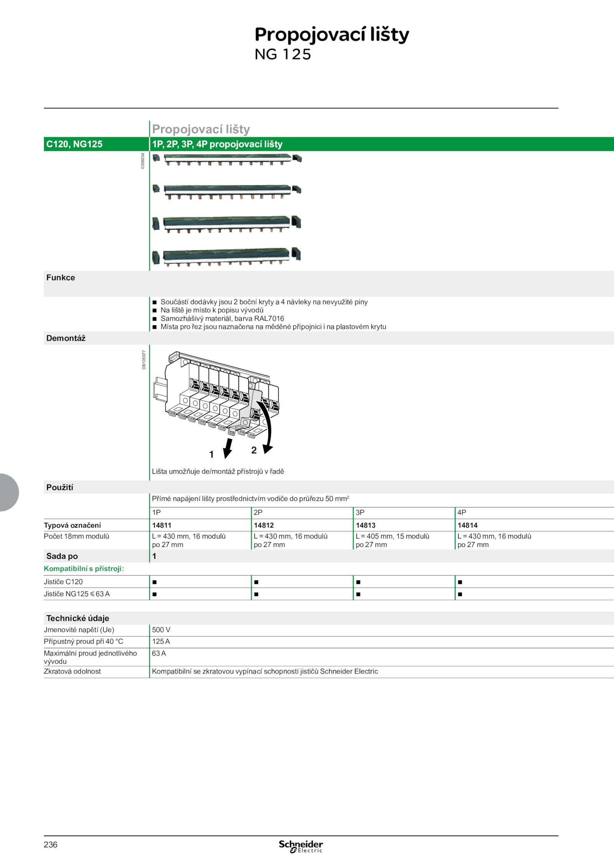Screen dimensions: 614x868
Task: Click the 'Jmenovité napětí (Ue)' row label
Action: (79, 630)
